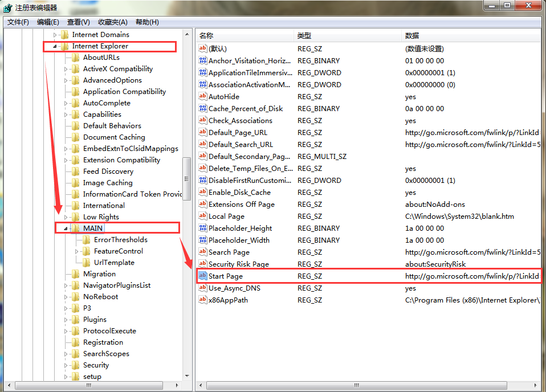The width and height of the screenshot is (546, 392).
Task: Select the Registration key
Action: click(x=103, y=342)
